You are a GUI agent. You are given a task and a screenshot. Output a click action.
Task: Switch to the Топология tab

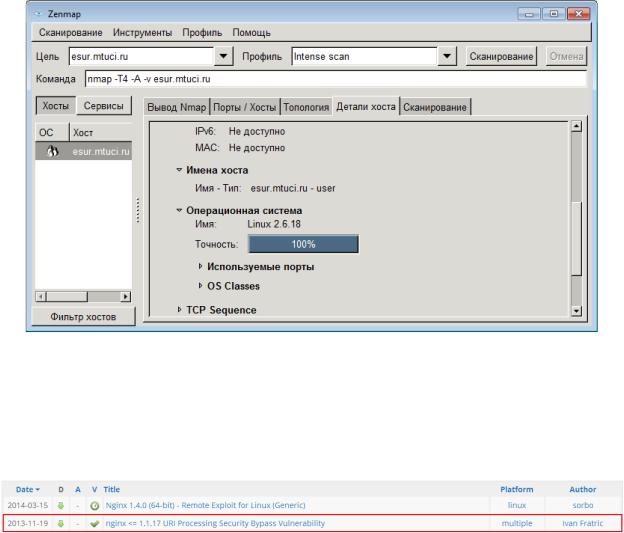point(306,107)
